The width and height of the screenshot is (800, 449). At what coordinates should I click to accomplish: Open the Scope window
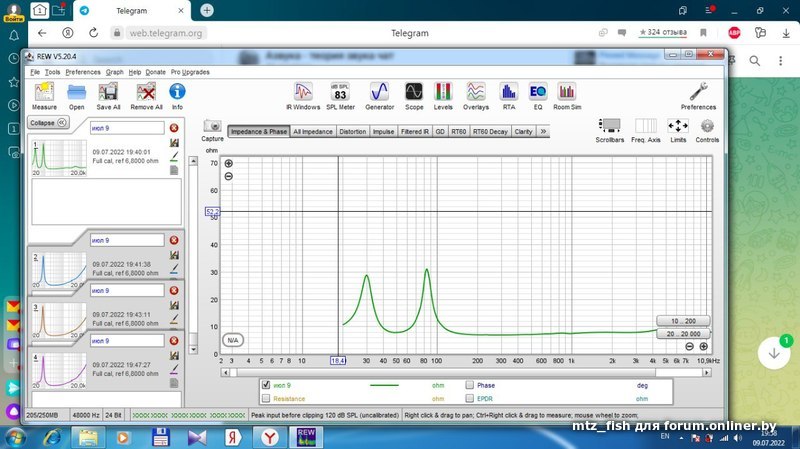[414, 93]
